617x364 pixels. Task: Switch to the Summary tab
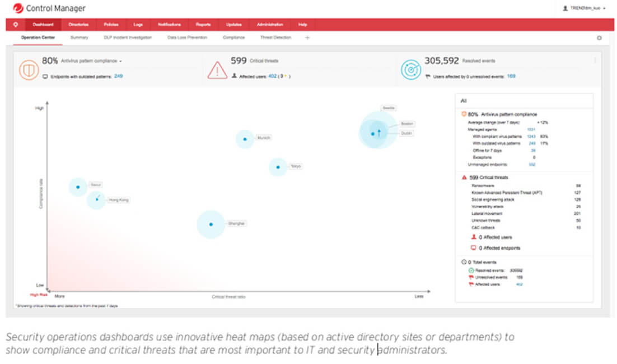79,38
